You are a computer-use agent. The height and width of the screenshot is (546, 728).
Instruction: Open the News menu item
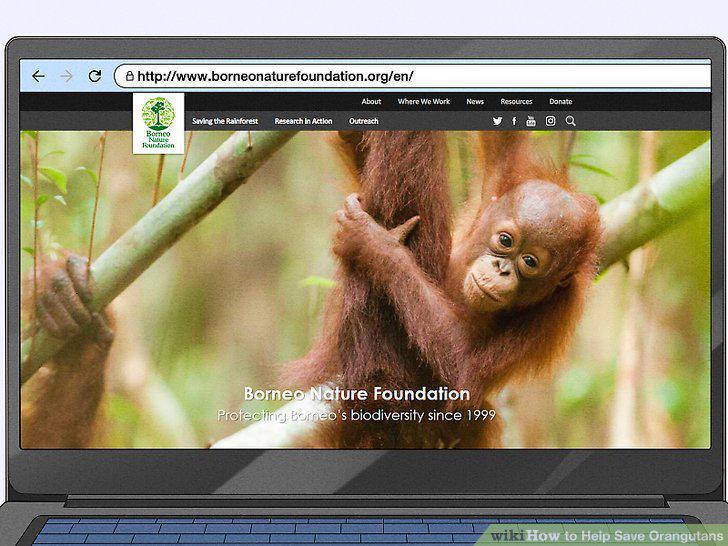click(x=475, y=101)
